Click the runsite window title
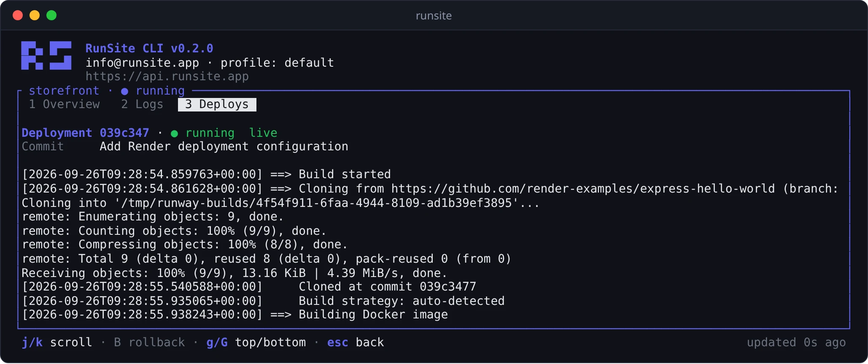This screenshot has height=364, width=868. tap(434, 16)
